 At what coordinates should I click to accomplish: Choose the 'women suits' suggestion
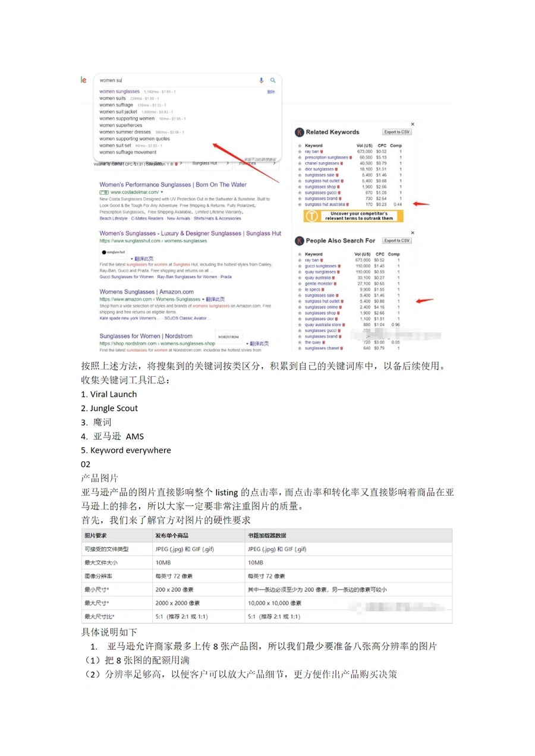click(x=112, y=98)
